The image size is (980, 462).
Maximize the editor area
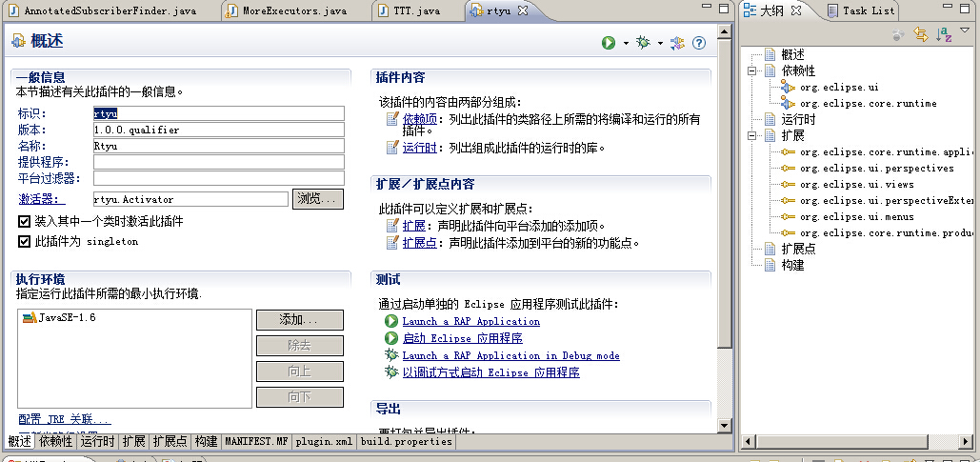(724, 9)
